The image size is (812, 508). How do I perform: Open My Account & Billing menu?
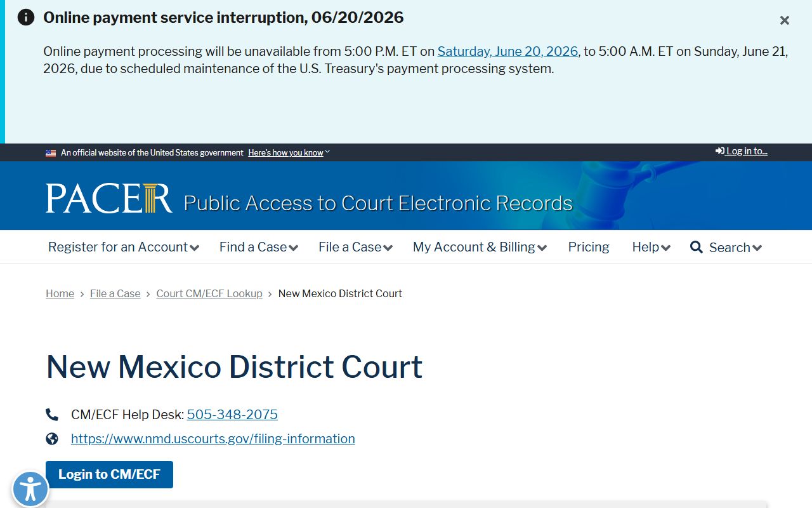pos(480,247)
